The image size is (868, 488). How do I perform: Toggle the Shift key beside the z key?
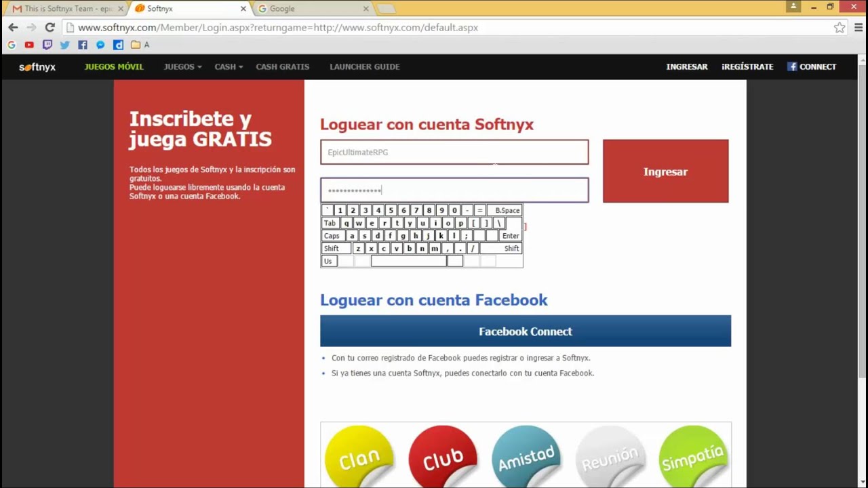[336, 249]
